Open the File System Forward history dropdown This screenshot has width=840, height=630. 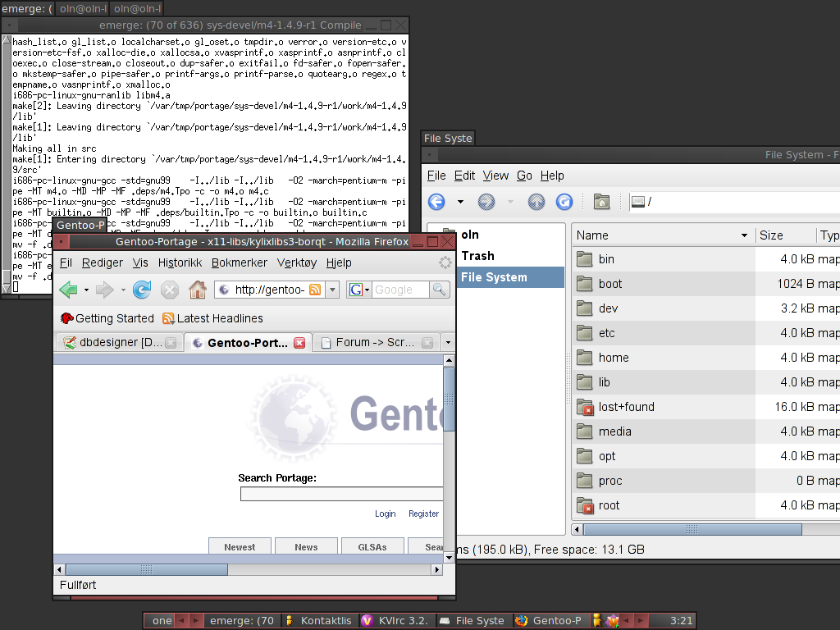click(x=510, y=202)
